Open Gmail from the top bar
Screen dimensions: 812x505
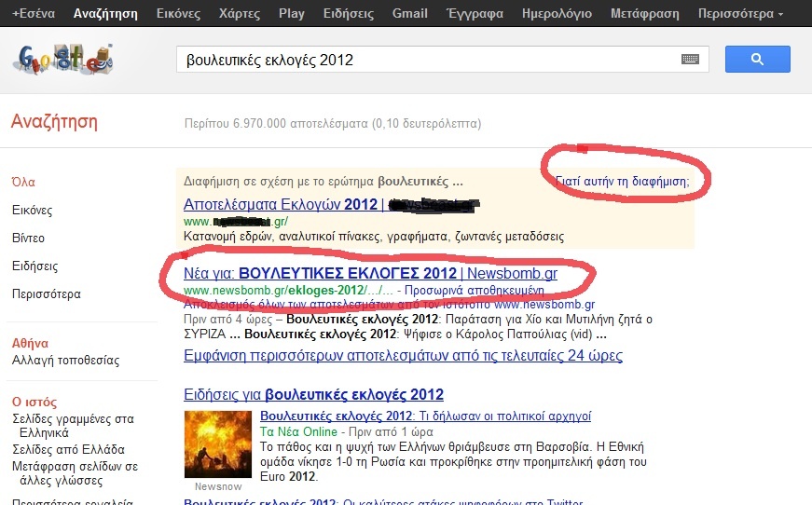pos(409,14)
